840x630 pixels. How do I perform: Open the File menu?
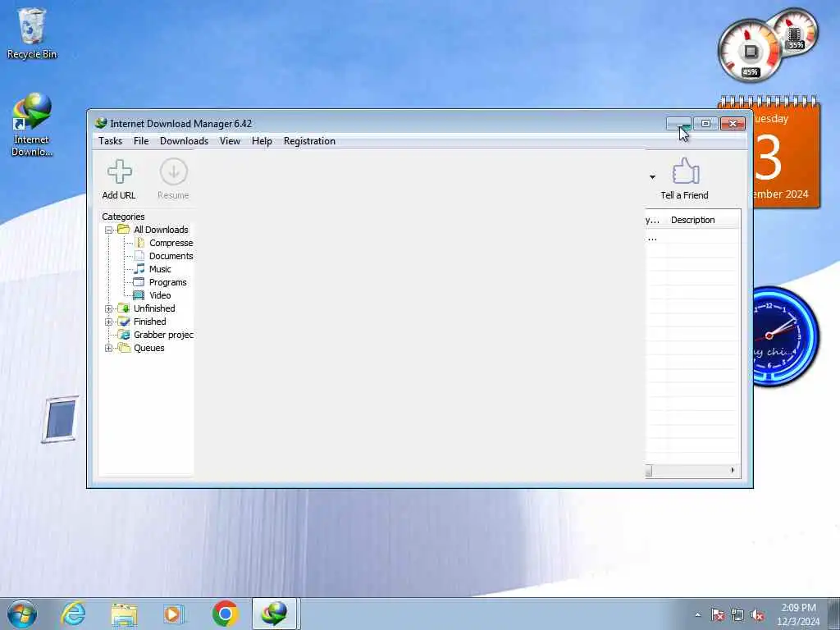point(141,141)
